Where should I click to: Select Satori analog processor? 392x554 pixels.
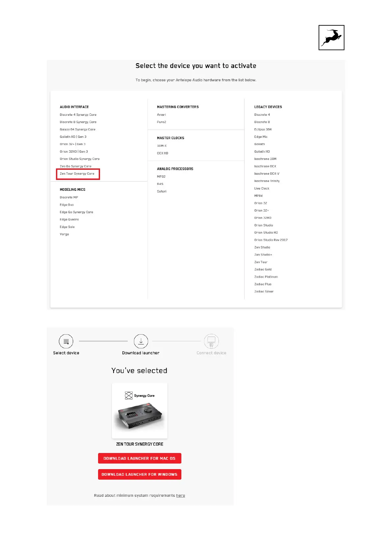[162, 191]
